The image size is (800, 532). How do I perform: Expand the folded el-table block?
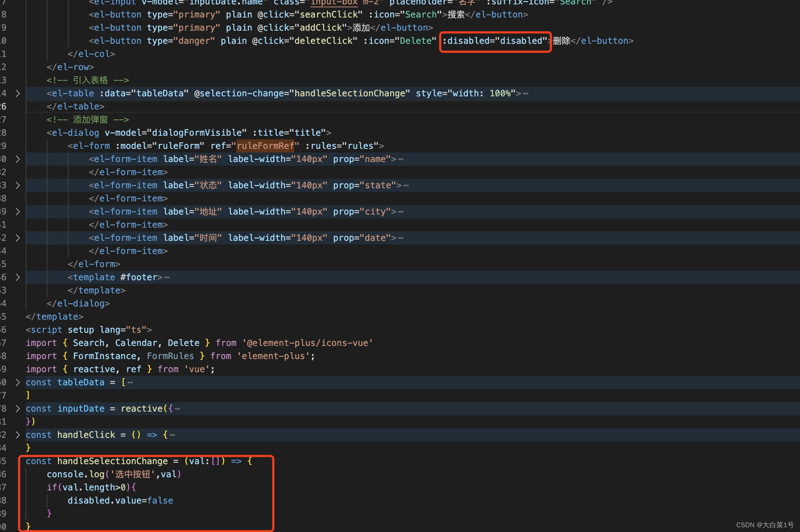point(18,93)
